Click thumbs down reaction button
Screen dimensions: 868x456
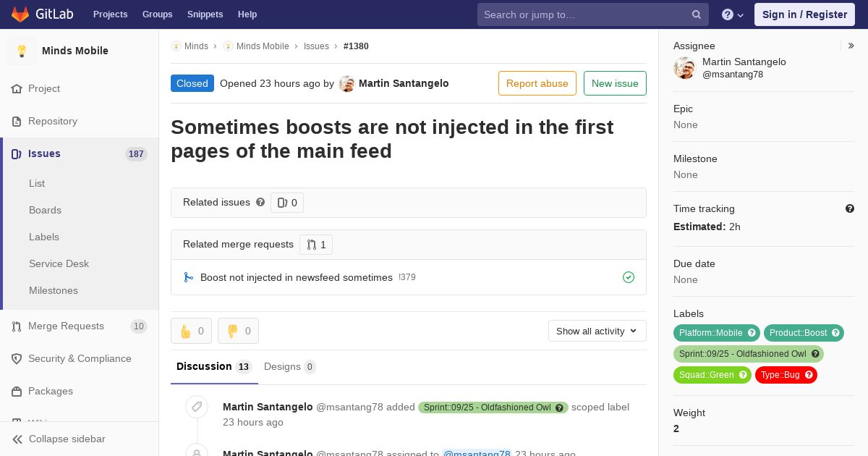239,331
